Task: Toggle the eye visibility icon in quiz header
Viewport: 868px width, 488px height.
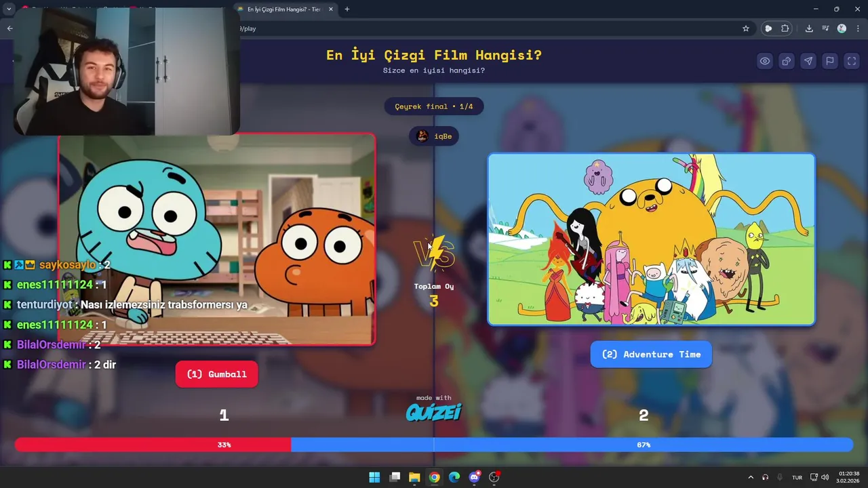Action: [x=765, y=61]
